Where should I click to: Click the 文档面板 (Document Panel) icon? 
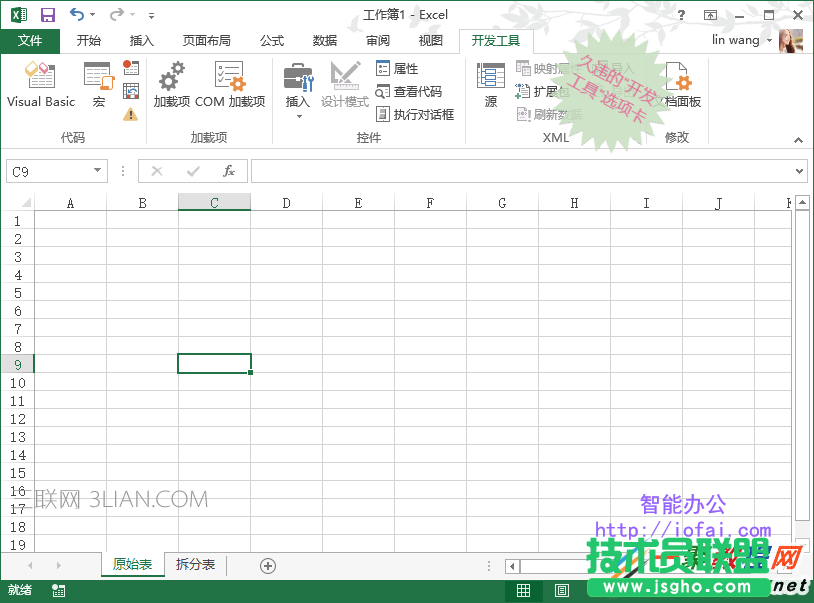point(679,85)
